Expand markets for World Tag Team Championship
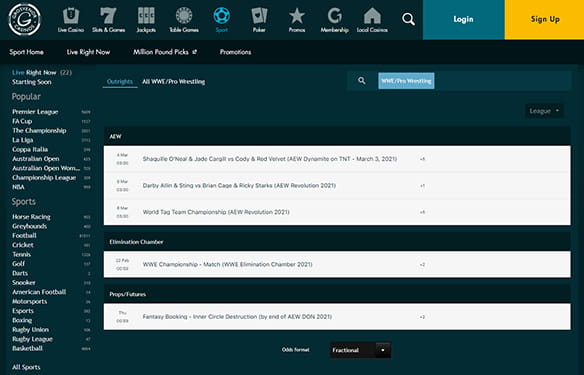 click(422, 212)
